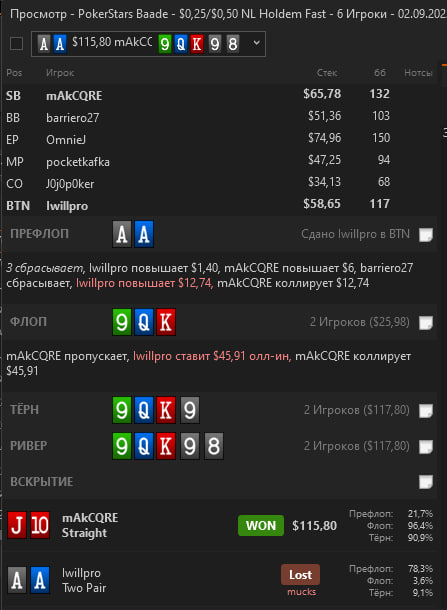Open note icon on the River row

click(x=426, y=446)
